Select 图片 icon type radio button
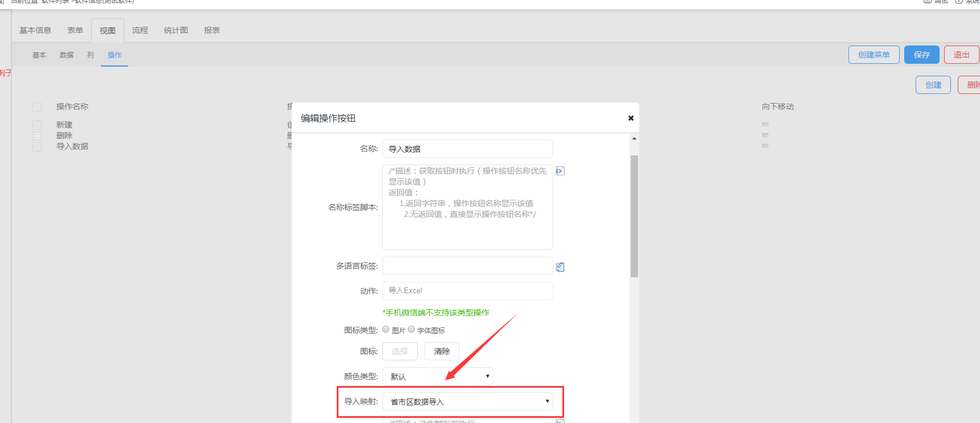The width and height of the screenshot is (980, 423). [x=386, y=329]
